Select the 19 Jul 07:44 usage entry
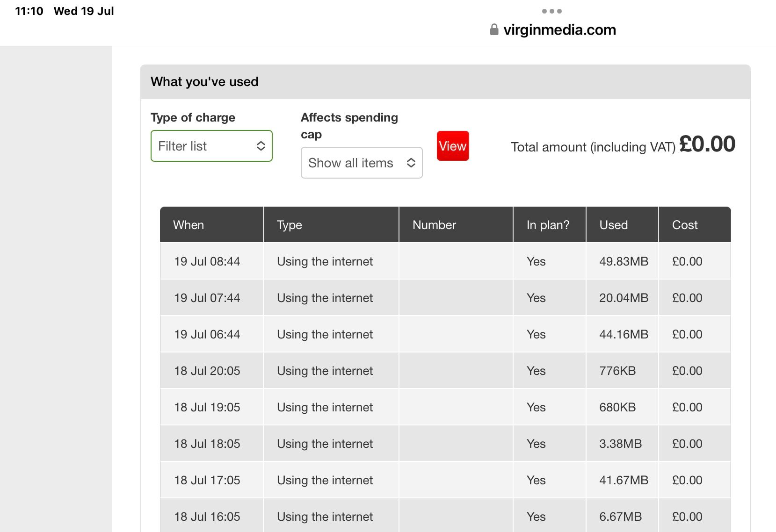Image resolution: width=776 pixels, height=532 pixels. [207, 298]
